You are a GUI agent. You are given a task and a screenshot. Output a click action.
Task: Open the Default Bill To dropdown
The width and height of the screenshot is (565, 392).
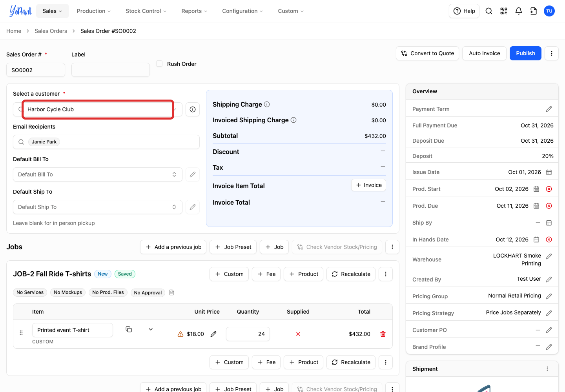(x=98, y=174)
